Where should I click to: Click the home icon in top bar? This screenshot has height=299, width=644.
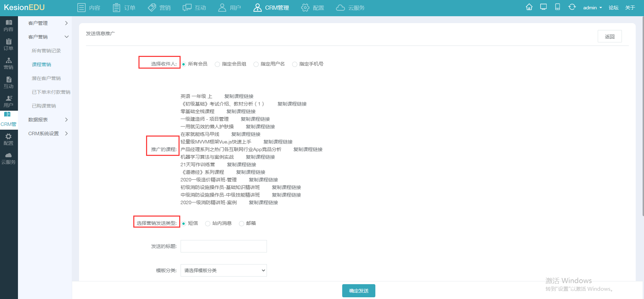529,7
